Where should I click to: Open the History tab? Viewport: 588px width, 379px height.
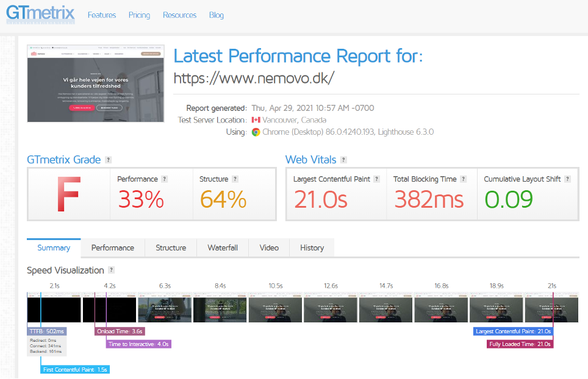(x=312, y=248)
